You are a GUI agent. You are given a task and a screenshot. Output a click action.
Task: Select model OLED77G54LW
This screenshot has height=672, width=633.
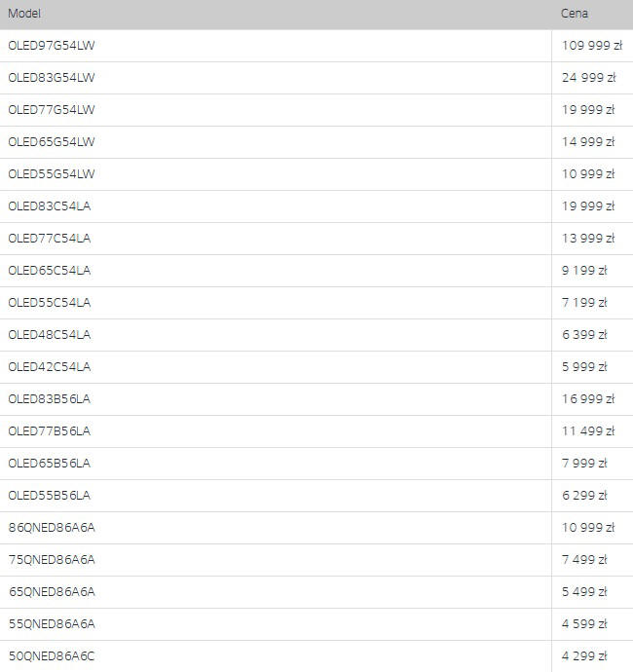[x=52, y=110]
